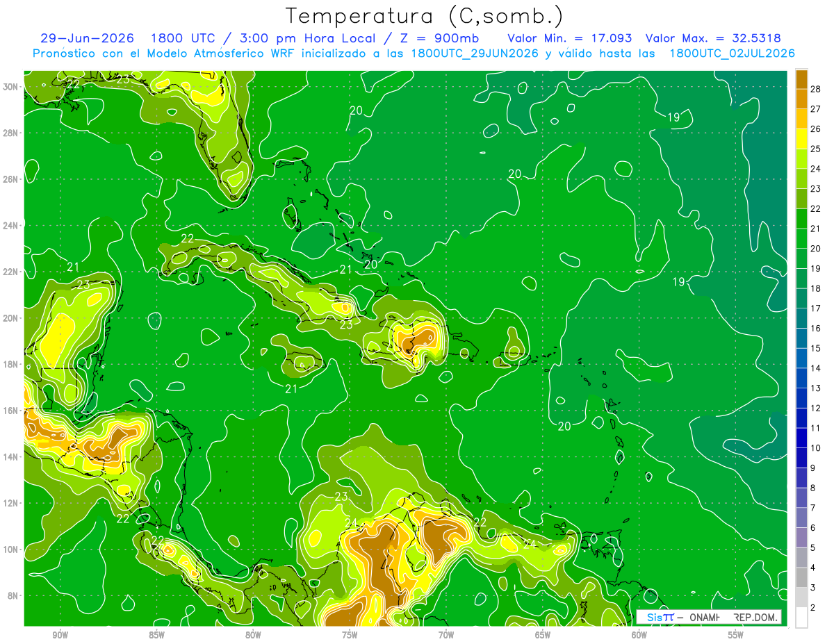This screenshot has height=644, width=834.
Task: Click the color scale label "6"
Action: 813,527
